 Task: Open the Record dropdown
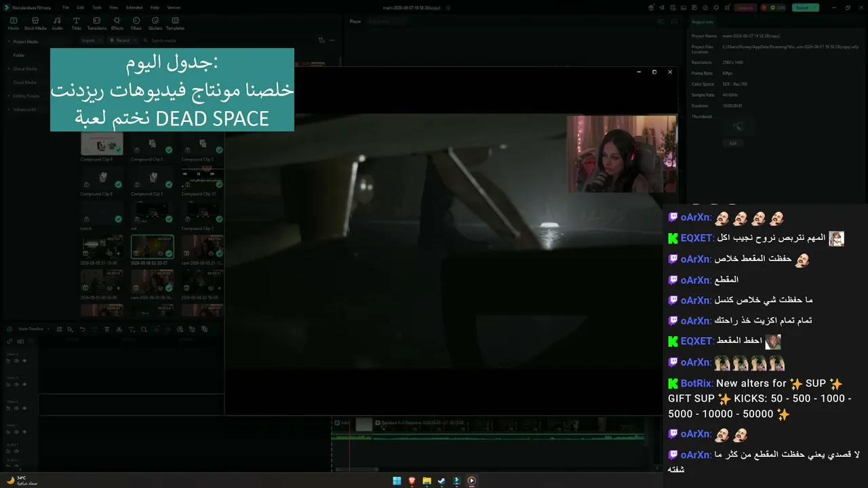[x=123, y=41]
